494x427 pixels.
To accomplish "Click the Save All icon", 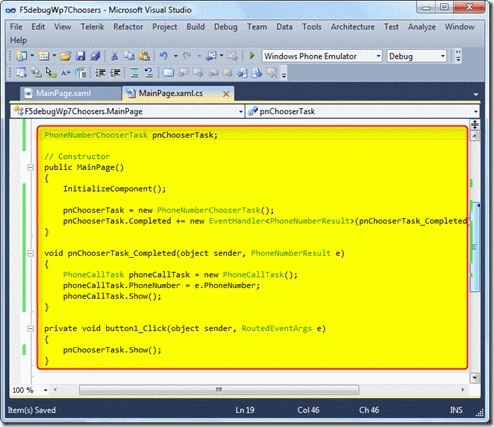I will (x=95, y=56).
